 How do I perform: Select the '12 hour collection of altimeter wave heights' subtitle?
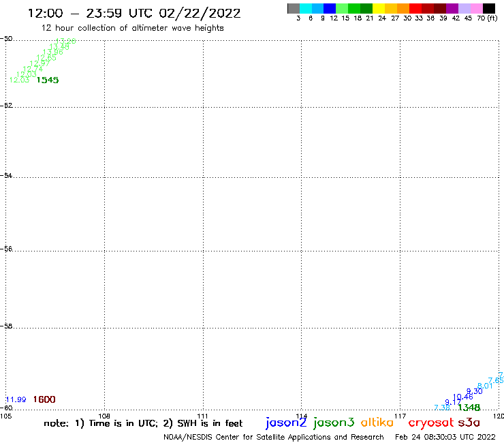(x=132, y=28)
